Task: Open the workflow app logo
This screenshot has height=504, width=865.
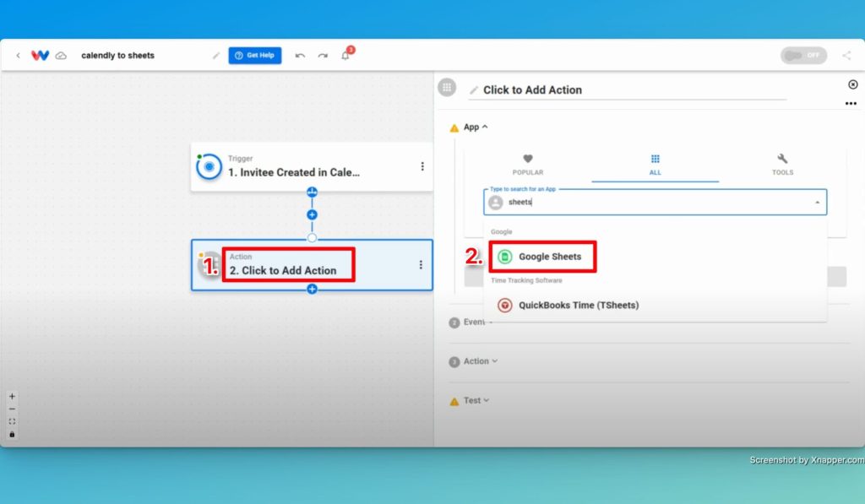Action: click(41, 55)
